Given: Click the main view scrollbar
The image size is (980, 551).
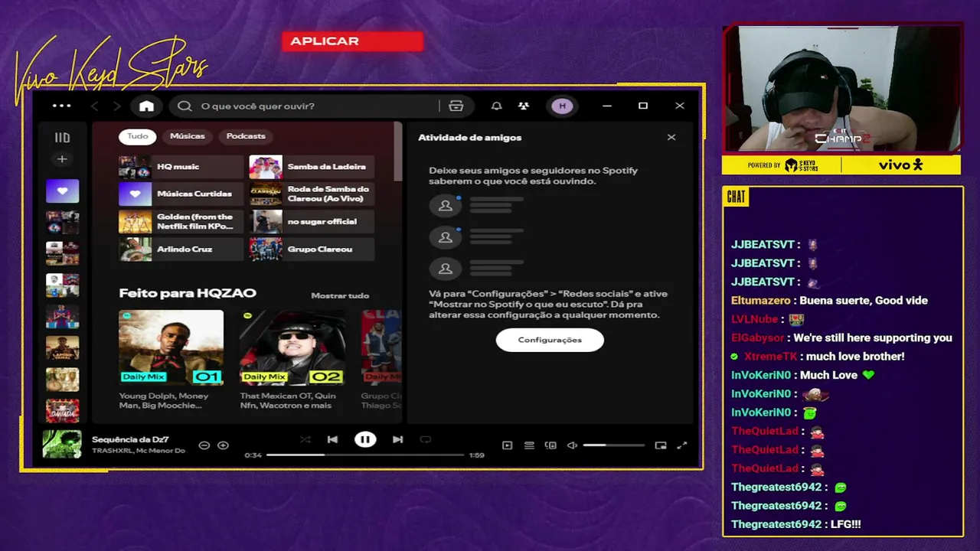Looking at the screenshot, I should [397, 152].
